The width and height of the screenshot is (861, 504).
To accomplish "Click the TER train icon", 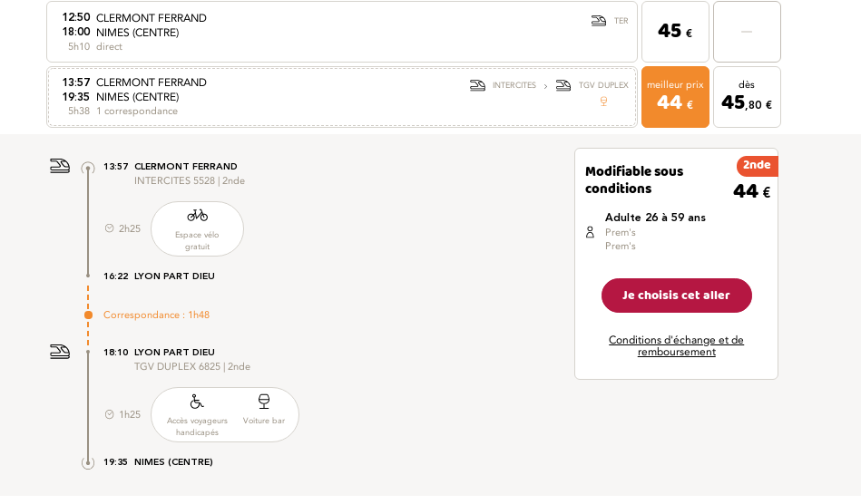I will [x=599, y=21].
